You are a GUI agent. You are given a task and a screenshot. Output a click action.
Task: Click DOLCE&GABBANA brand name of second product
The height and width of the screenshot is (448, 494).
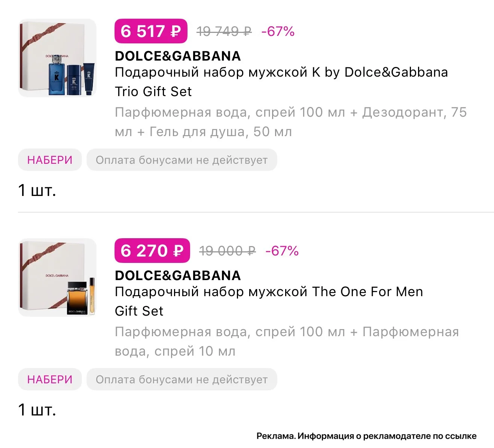click(178, 276)
